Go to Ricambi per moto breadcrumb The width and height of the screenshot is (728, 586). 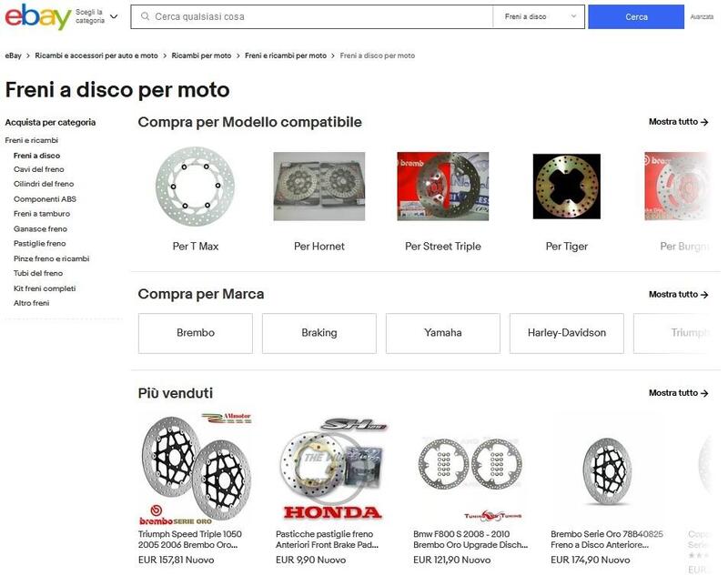(x=201, y=56)
